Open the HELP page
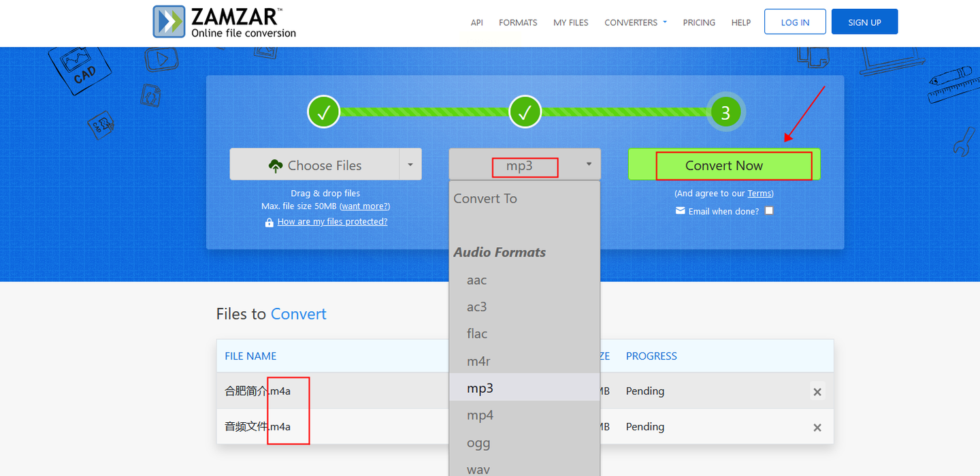Screen dimensions: 980x476 pyautogui.click(x=741, y=22)
